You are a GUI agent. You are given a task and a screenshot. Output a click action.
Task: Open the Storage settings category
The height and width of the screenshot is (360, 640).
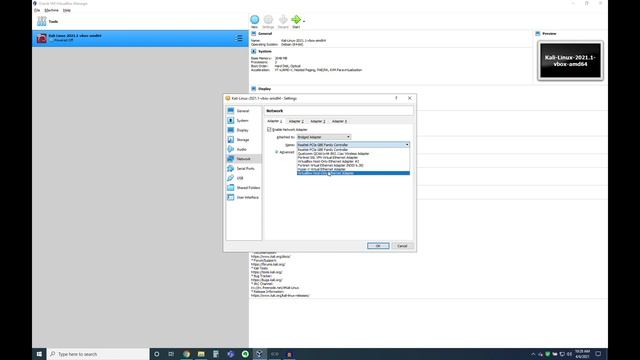(244, 140)
